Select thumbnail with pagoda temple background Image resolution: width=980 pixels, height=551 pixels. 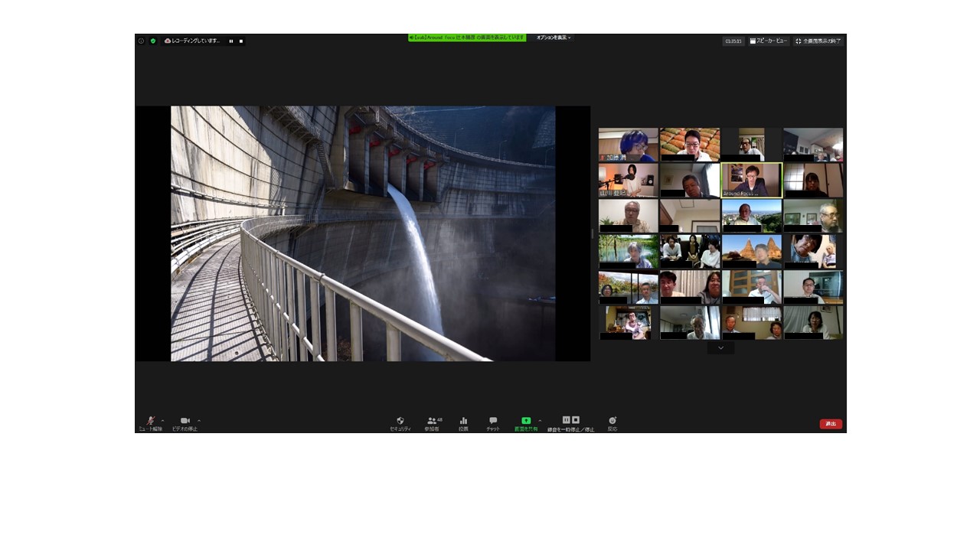(752, 251)
